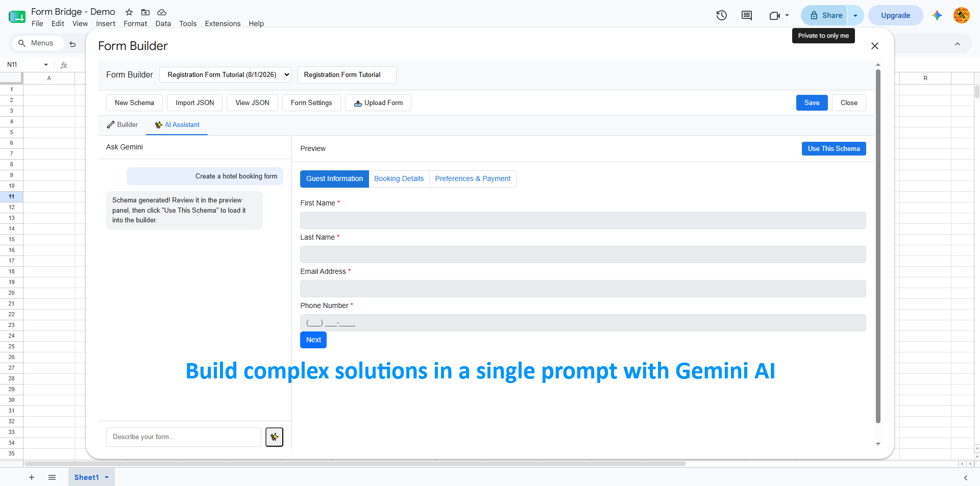The height and width of the screenshot is (486, 980).
Task: Click Use This Schema button
Action: (834, 149)
